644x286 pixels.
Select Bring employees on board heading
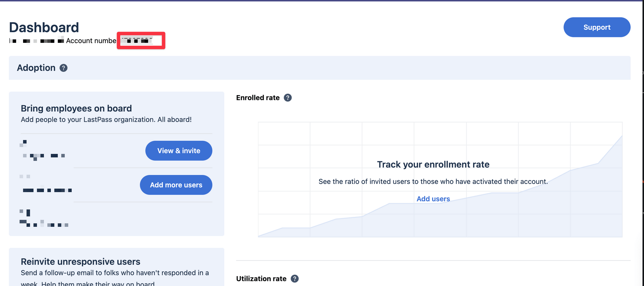(x=76, y=109)
